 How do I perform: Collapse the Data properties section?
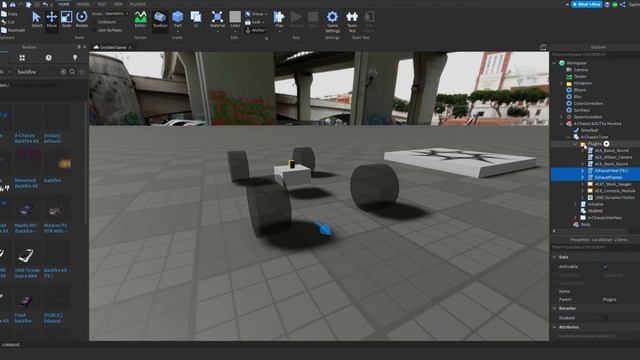[x=554, y=257]
